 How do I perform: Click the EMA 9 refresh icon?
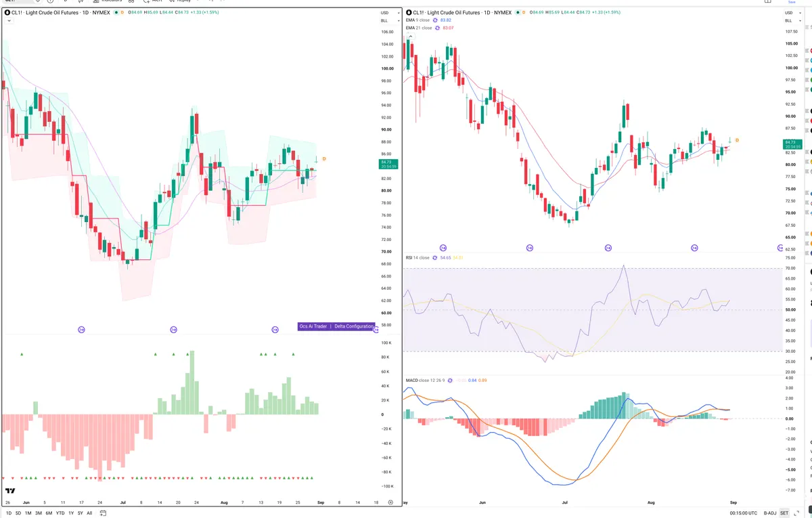[434, 20]
